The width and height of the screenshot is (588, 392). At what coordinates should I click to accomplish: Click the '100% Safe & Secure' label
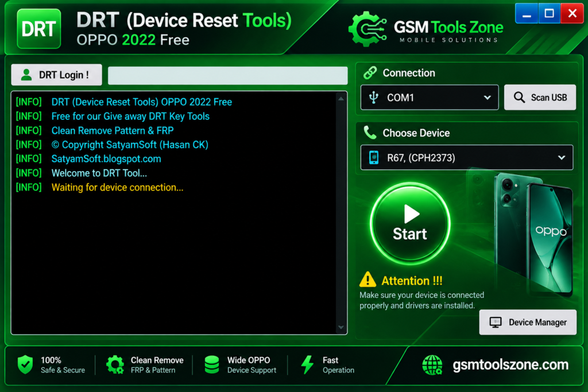(x=63, y=364)
